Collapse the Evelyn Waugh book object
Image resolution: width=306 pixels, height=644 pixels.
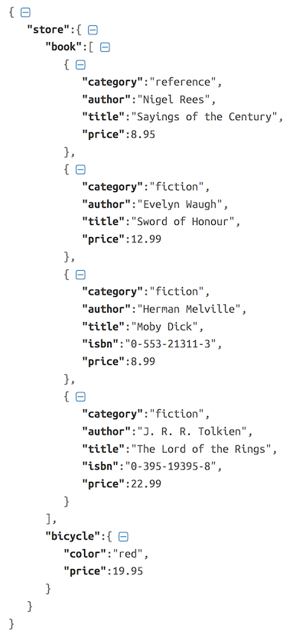[81, 170]
